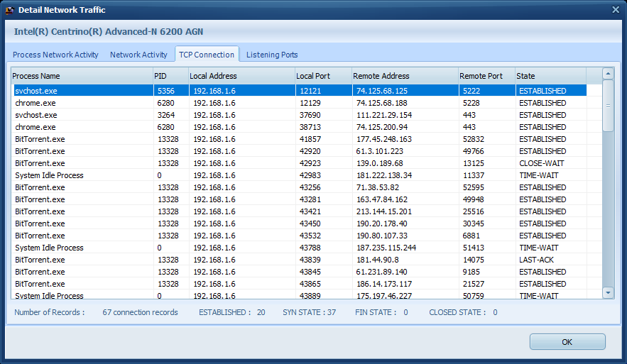Select BitTorrent.exe row with local port 43281
This screenshot has width=627, height=364.
pos(300,199)
